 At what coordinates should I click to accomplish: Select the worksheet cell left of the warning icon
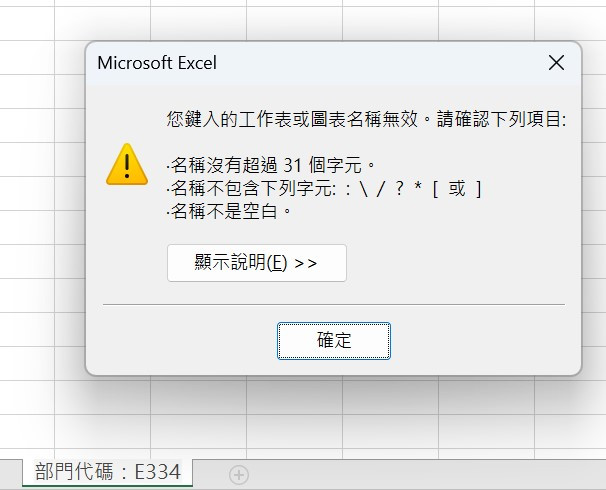(x=27, y=159)
